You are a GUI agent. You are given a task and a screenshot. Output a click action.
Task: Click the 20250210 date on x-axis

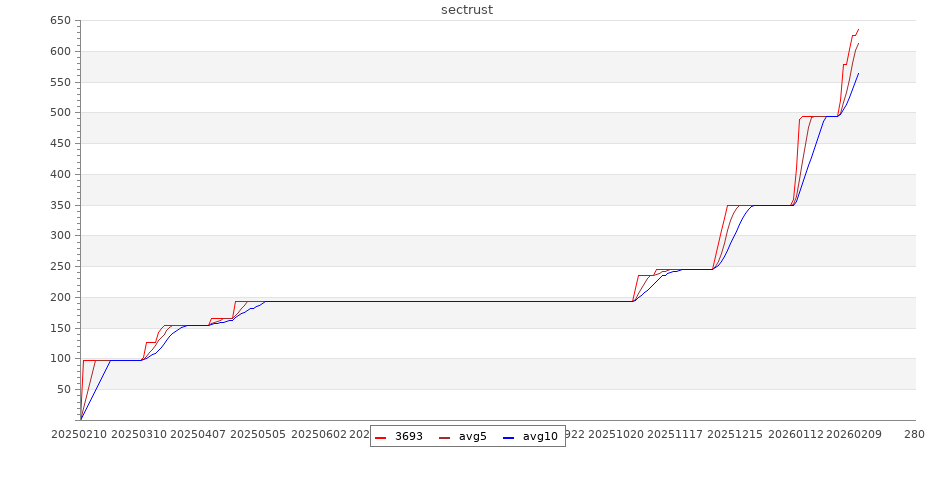click(80, 434)
